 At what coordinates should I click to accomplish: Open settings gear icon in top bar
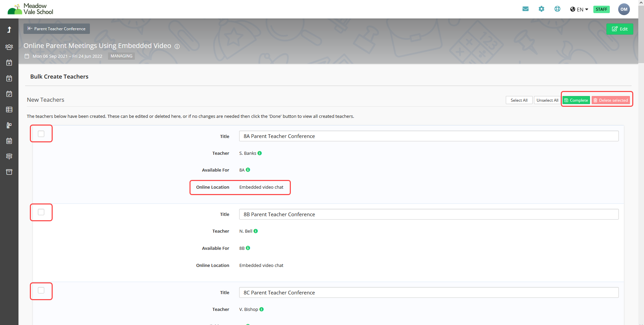541,9
